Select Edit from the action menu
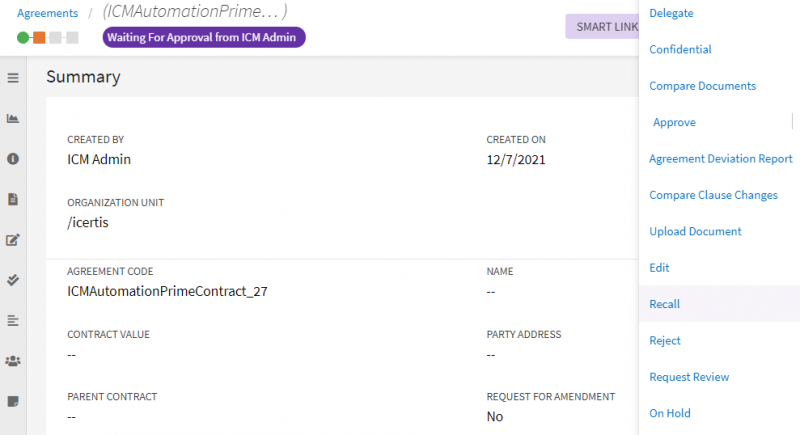 click(x=659, y=268)
